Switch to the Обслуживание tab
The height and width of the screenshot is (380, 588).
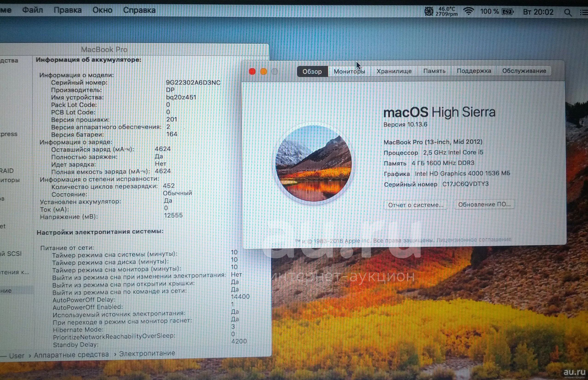[524, 71]
